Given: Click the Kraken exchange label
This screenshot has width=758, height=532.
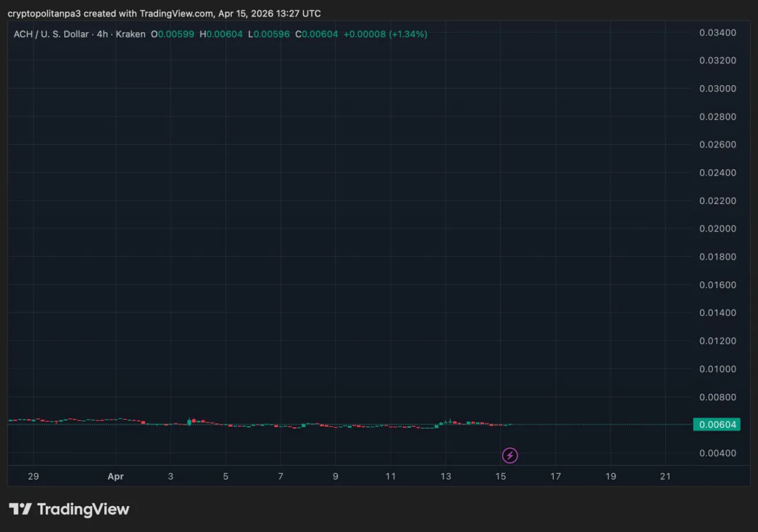Looking at the screenshot, I should pyautogui.click(x=131, y=34).
